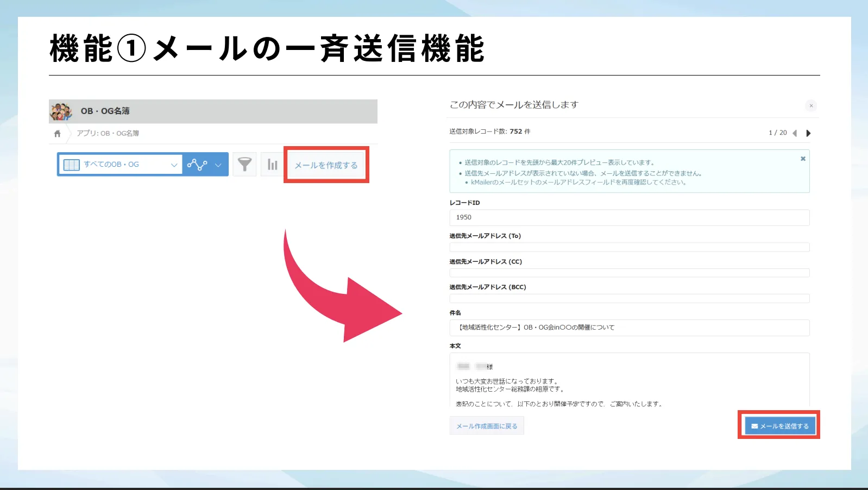This screenshot has height=490, width=868.
Task: Click the レコードID field showing 1950
Action: point(629,217)
